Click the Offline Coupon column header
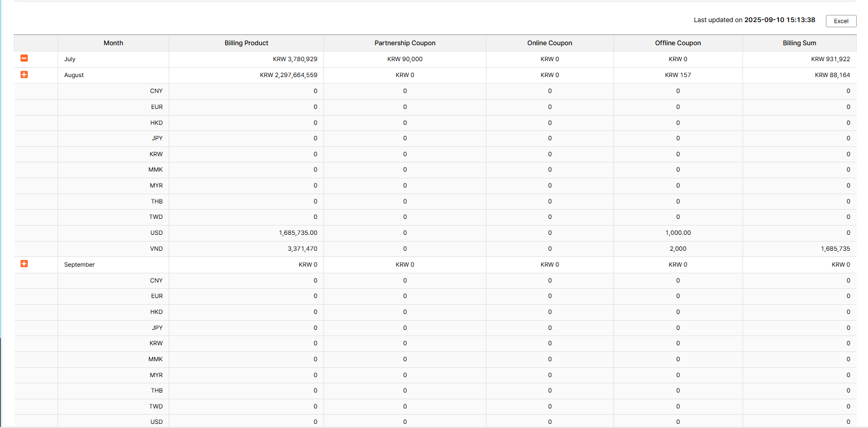 [678, 43]
